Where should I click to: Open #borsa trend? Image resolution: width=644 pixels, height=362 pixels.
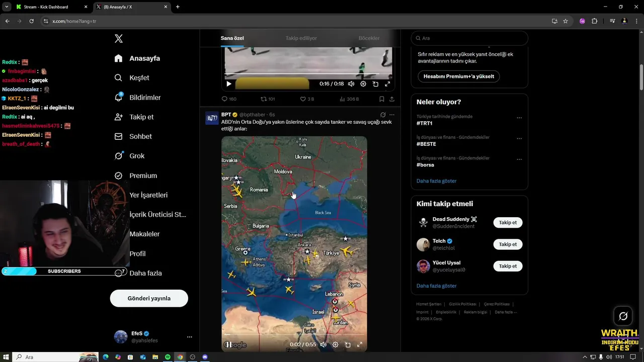coord(425,165)
